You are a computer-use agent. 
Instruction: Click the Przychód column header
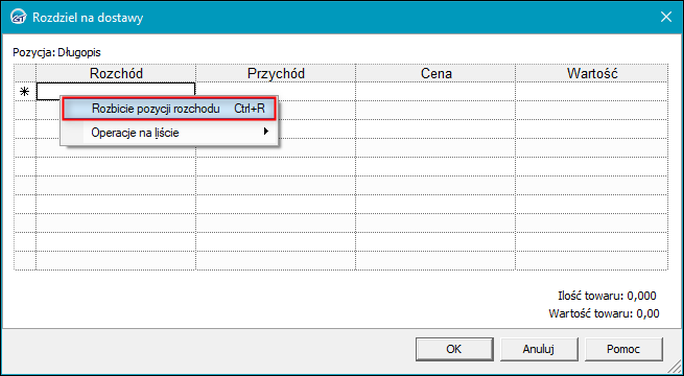pyautogui.click(x=276, y=73)
